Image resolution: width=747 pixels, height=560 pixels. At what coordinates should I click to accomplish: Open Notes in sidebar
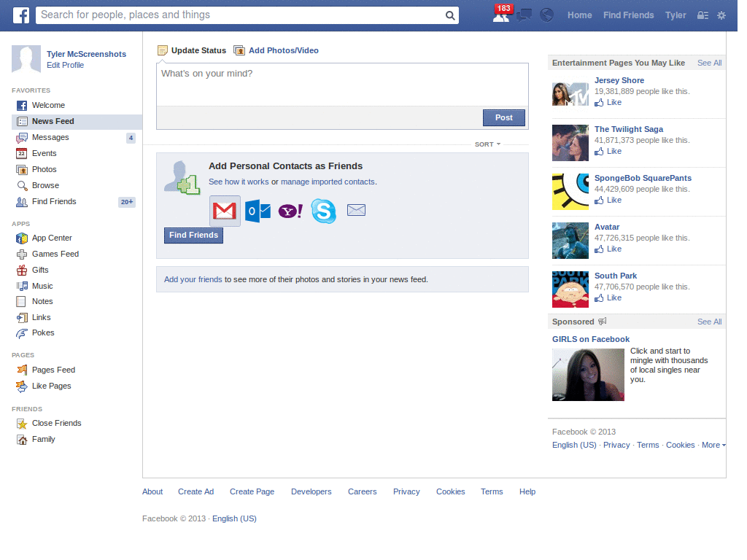pos(42,301)
